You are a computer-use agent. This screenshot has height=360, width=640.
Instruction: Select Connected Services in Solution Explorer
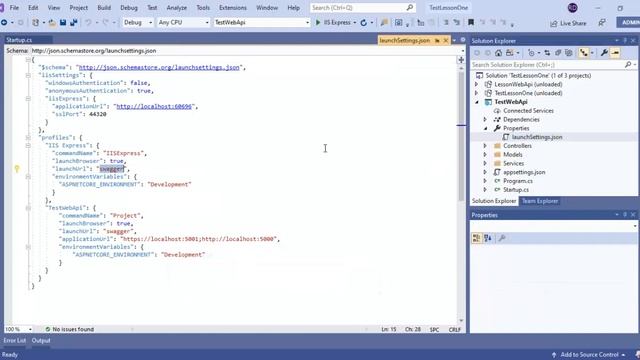point(528,111)
